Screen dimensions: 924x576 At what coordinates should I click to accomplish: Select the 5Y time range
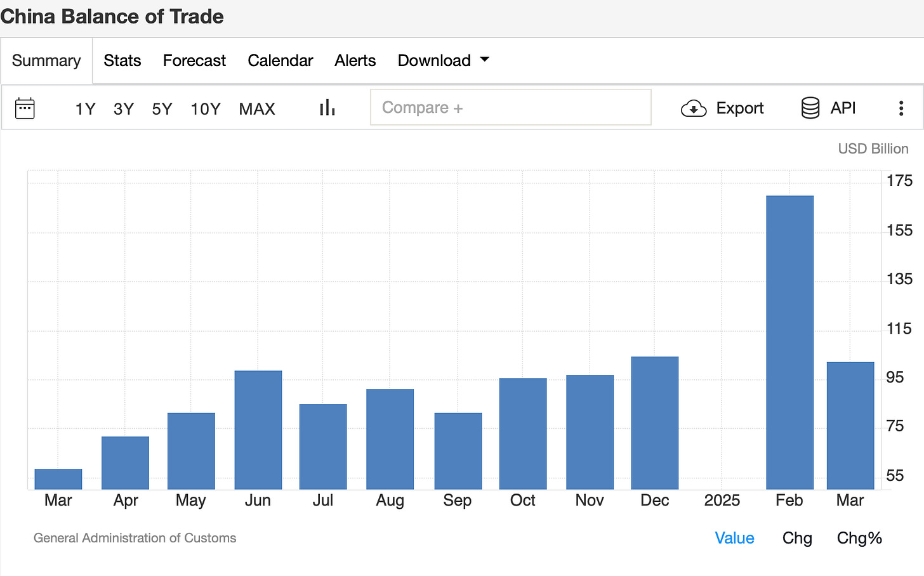click(x=162, y=109)
